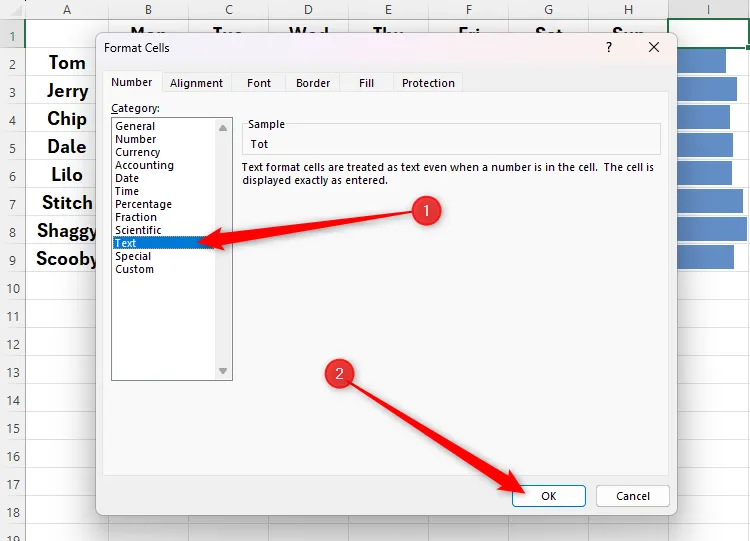The image size is (750, 541).
Task: Close the Format Cells dialog with X
Action: tap(654, 47)
